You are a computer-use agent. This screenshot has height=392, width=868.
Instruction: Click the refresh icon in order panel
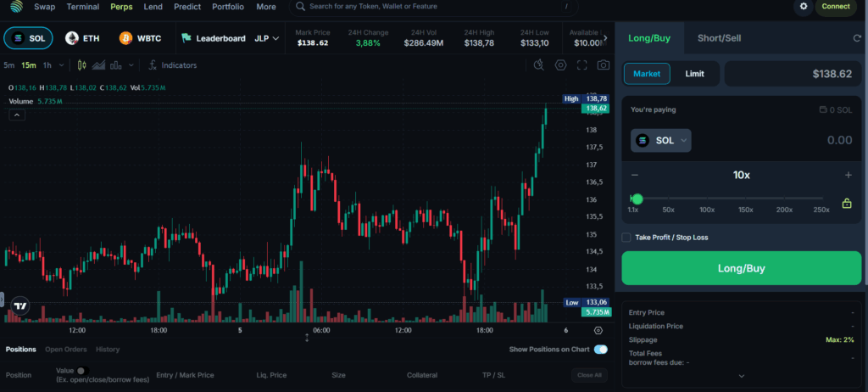pos(857,38)
